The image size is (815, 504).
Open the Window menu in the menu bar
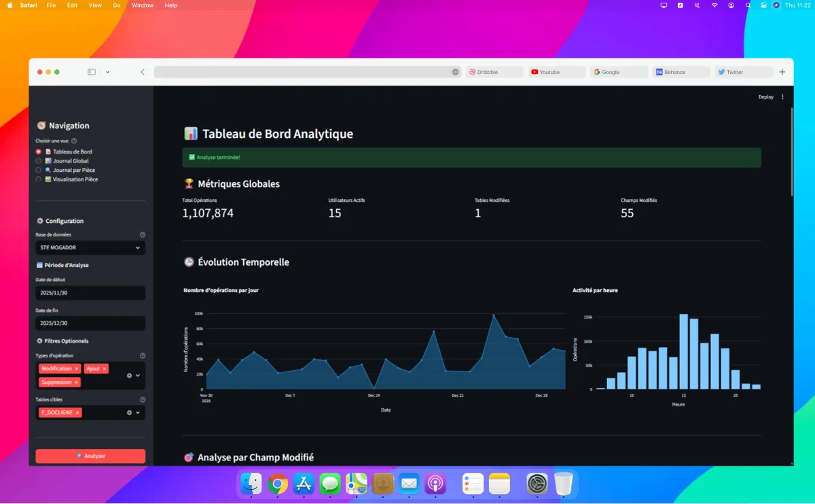click(142, 5)
